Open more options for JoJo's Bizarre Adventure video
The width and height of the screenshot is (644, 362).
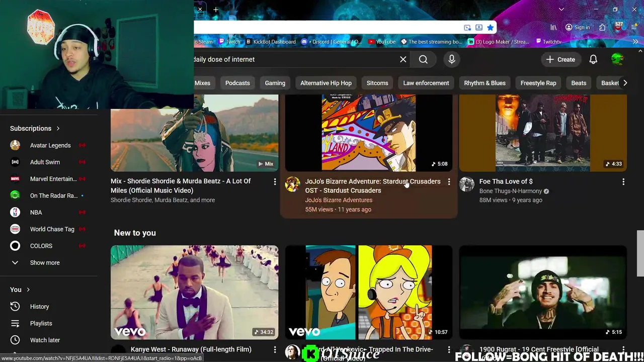(449, 182)
